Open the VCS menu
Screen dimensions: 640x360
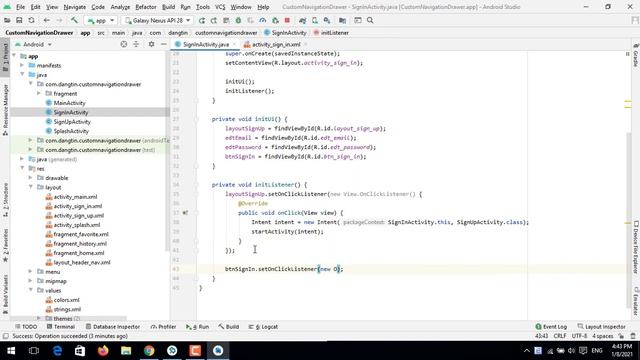(220, 7)
